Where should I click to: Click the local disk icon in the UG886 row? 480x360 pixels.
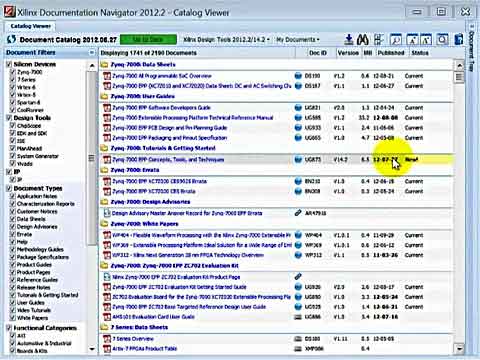[298, 317]
